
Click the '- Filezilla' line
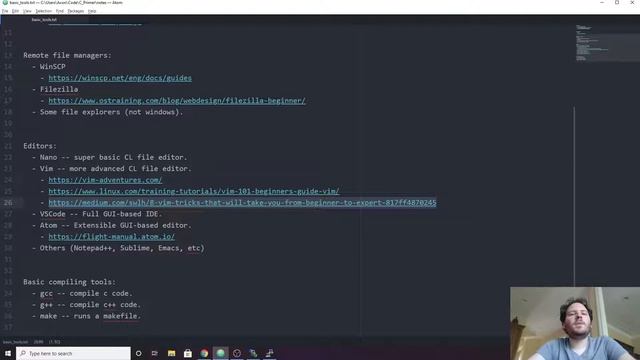[55, 89]
